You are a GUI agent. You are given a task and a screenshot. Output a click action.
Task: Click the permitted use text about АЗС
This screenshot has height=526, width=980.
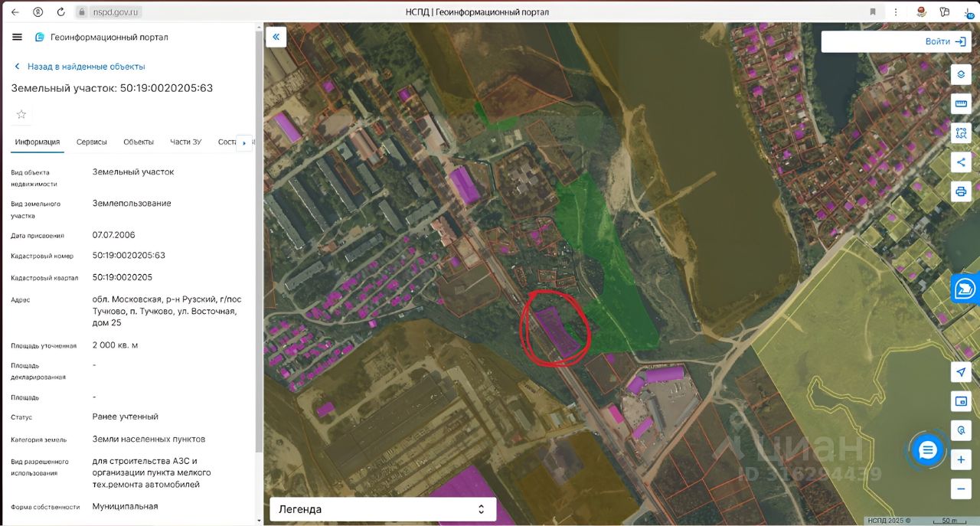[152, 472]
